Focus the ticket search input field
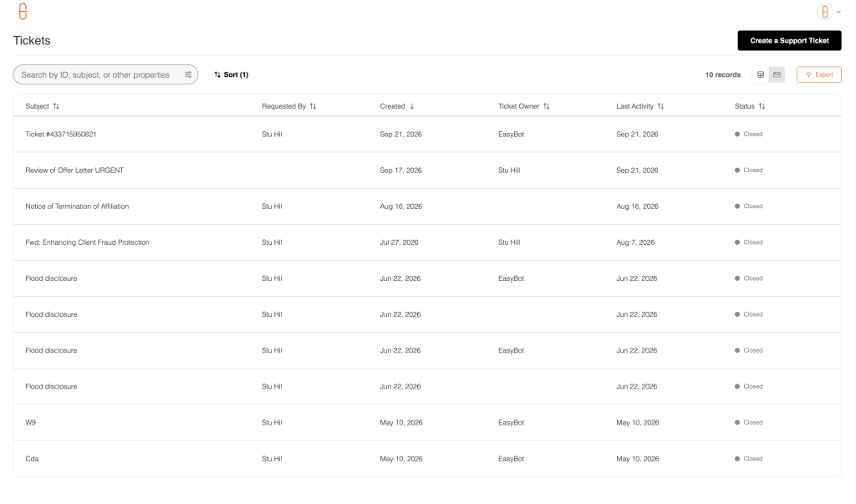856x504 pixels. tap(105, 75)
